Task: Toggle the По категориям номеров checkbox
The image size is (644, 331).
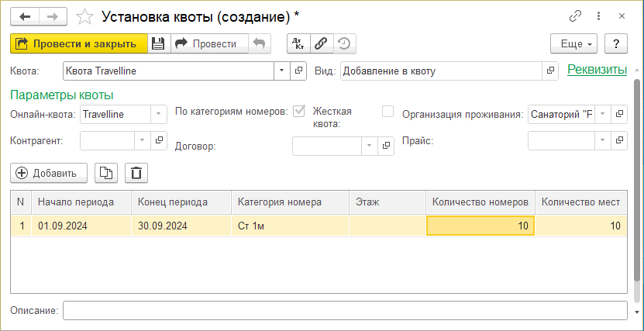Action: (299, 111)
